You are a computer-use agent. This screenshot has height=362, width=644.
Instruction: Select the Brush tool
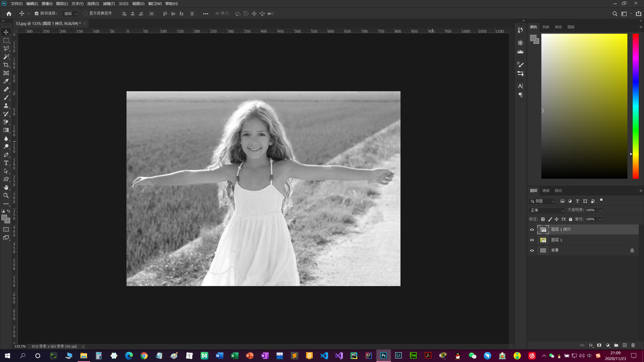point(6,98)
